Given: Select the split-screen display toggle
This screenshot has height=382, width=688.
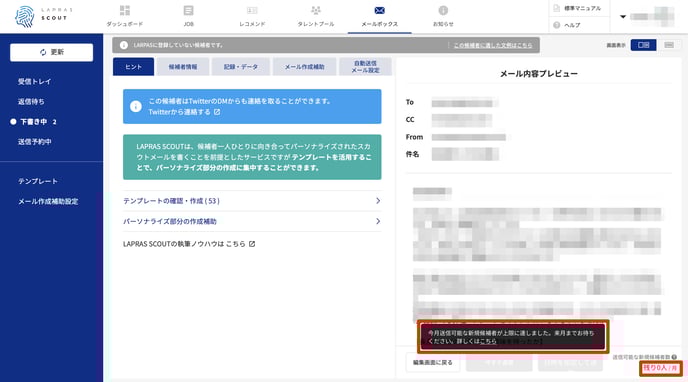Looking at the screenshot, I should point(643,45).
